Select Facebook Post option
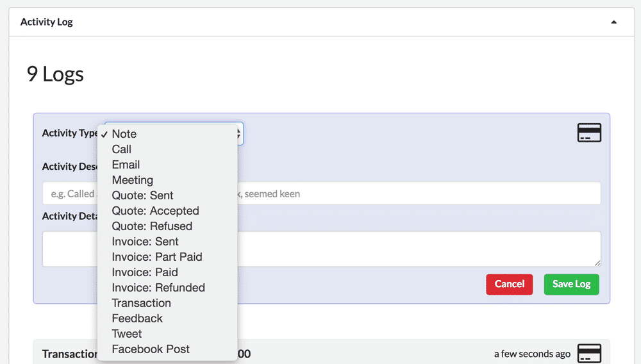Viewport: 641px width, 364px height. (x=167, y=349)
